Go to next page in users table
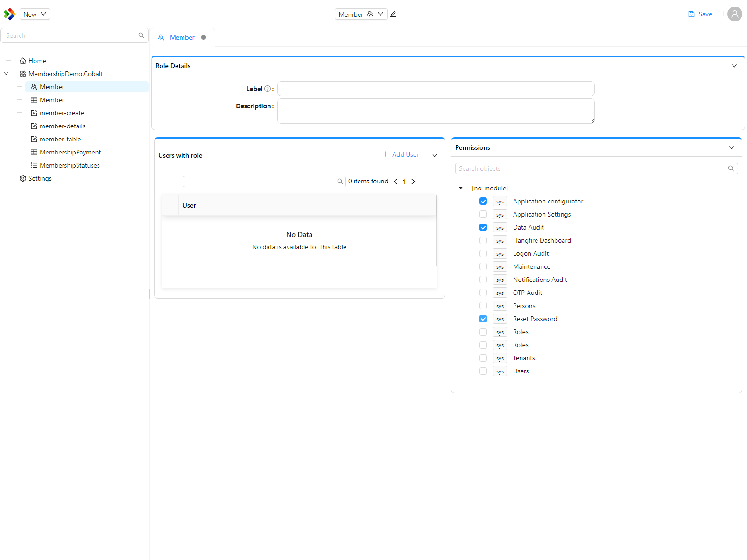This screenshot has width=747, height=560. click(x=413, y=182)
